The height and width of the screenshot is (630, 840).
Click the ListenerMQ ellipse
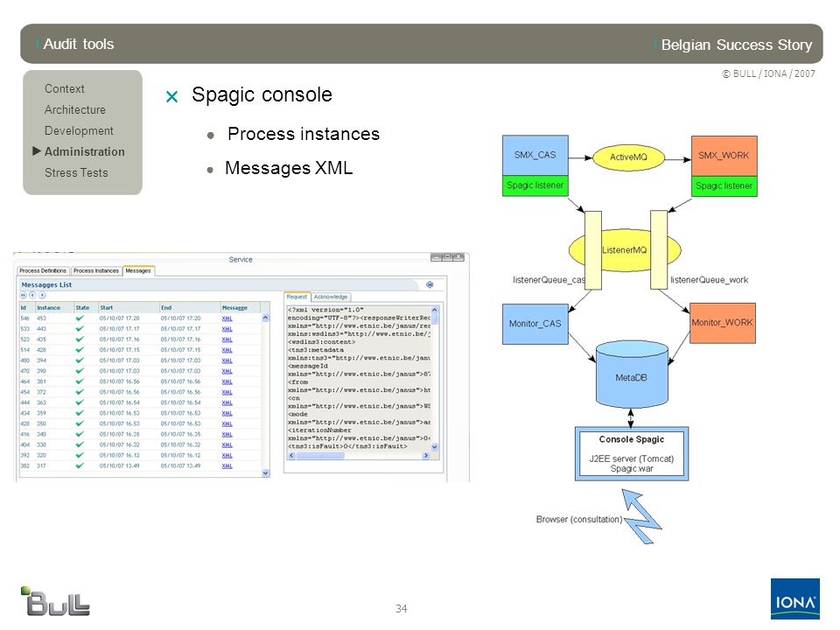625,249
